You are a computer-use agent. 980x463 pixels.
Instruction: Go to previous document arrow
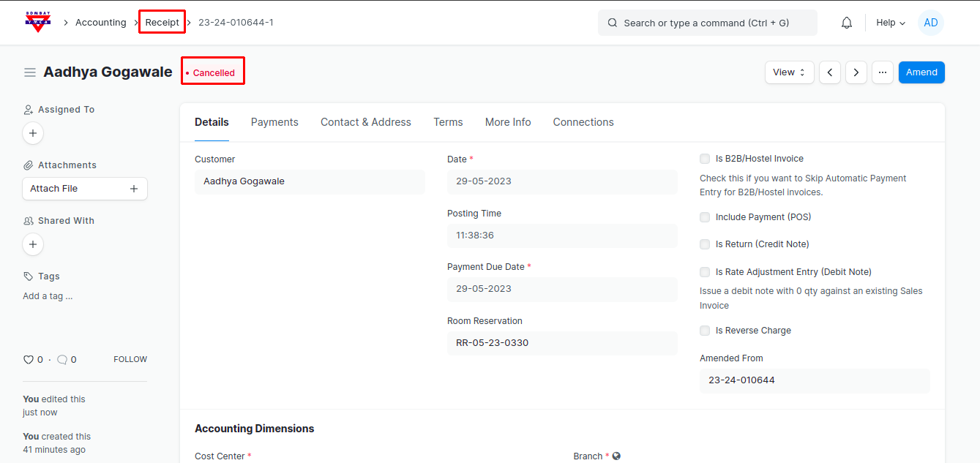[x=830, y=72]
